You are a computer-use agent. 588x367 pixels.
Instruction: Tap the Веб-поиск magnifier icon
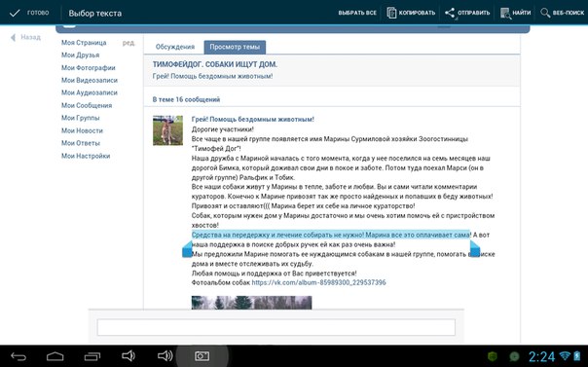[x=545, y=13]
